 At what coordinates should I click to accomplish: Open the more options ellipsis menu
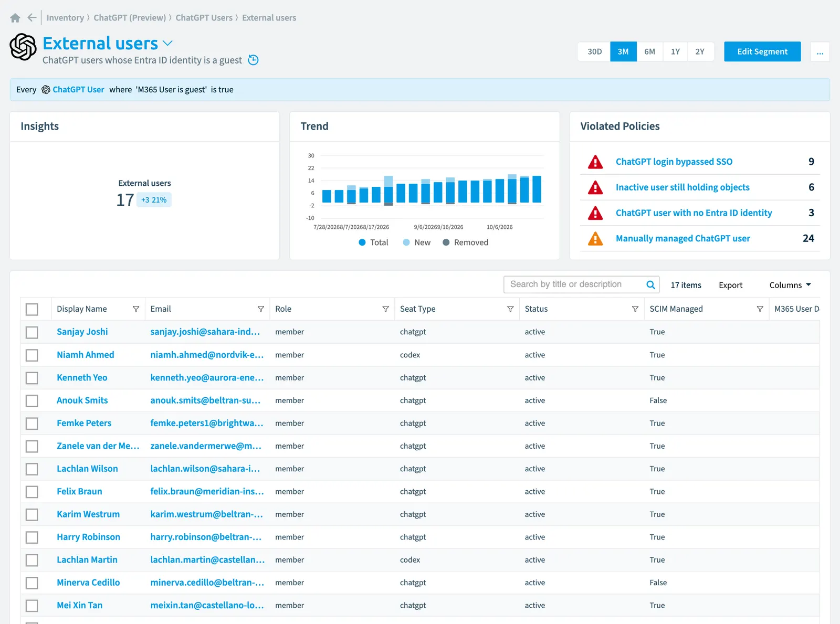[820, 52]
